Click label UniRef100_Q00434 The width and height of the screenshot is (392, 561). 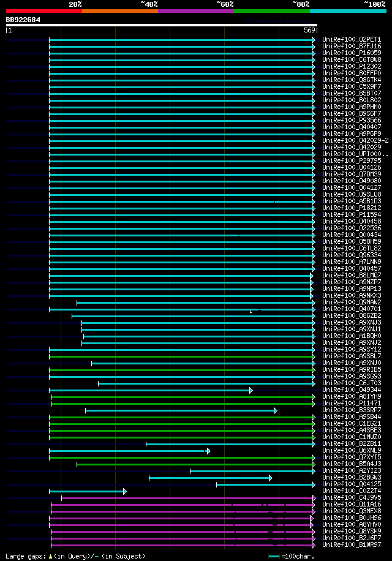pyautogui.click(x=352, y=235)
